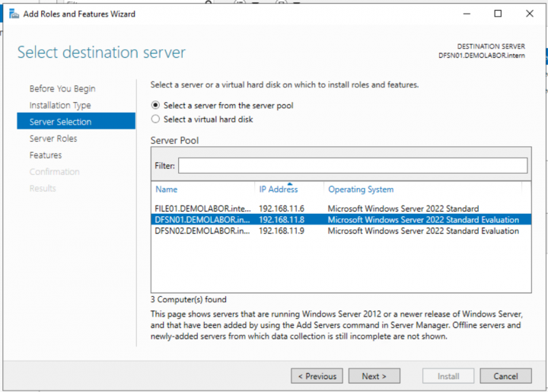Maximize the wizard window
Screen dimensions: 548x392
(498, 14)
